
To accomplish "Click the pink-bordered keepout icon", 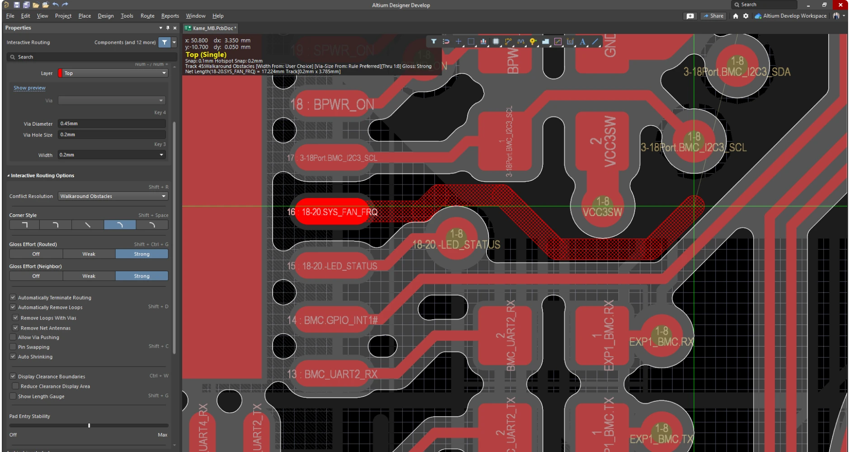I will [558, 42].
